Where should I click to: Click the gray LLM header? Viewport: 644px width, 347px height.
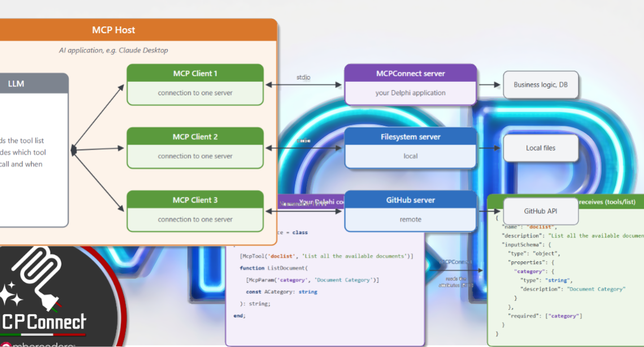[34, 84]
